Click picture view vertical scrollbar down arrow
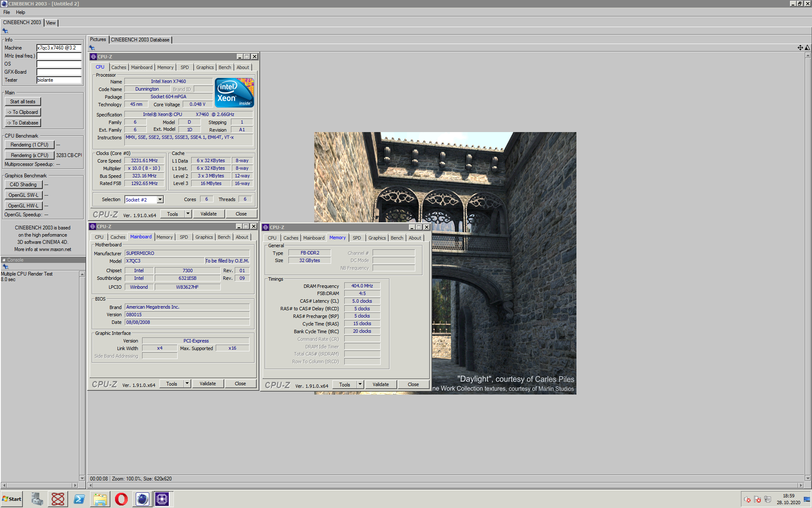Viewport: 812px width, 508px height. [807, 478]
